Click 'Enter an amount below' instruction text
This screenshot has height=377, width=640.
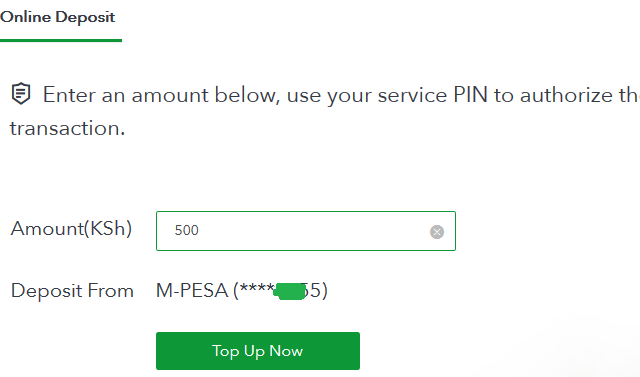[x=161, y=95]
